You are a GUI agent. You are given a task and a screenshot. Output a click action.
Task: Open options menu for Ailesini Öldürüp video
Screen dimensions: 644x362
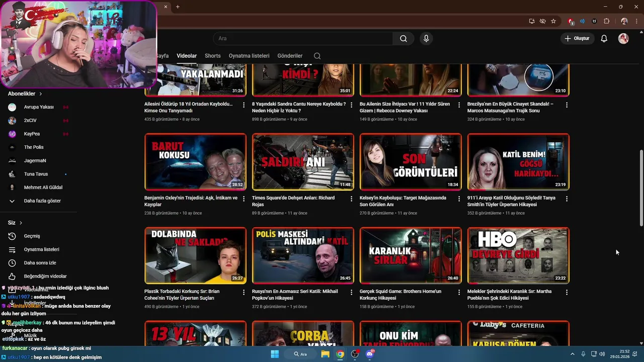point(244,105)
